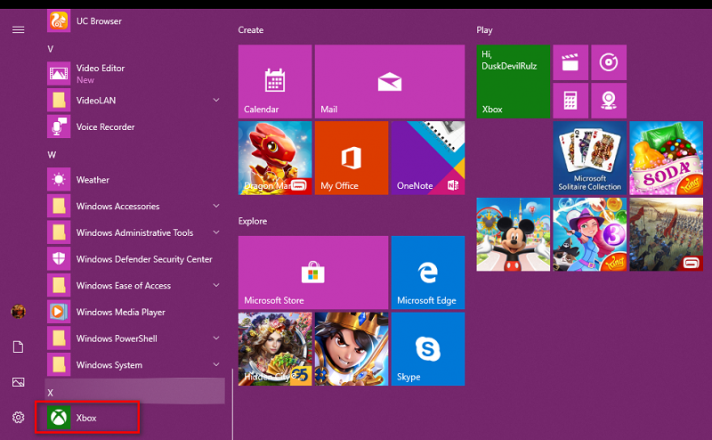Open the Camera small tile
The height and width of the screenshot is (440, 712).
click(608, 100)
